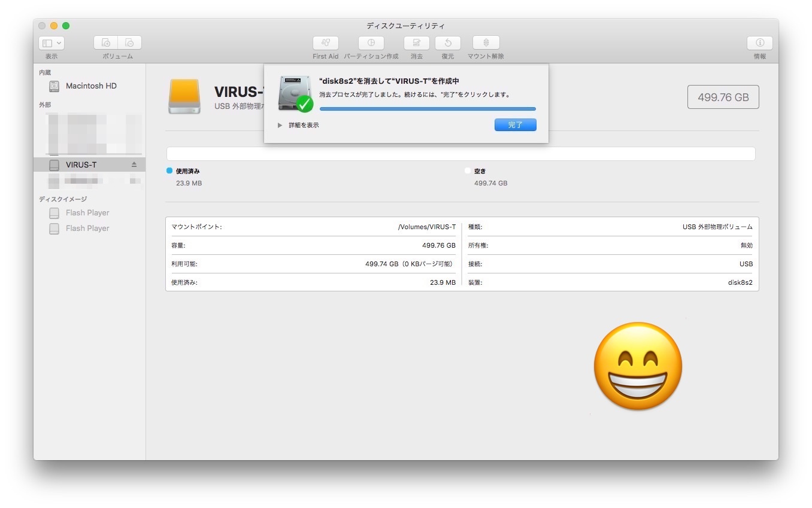
Task: Select the first Flash Player disk image
Action: 87,213
